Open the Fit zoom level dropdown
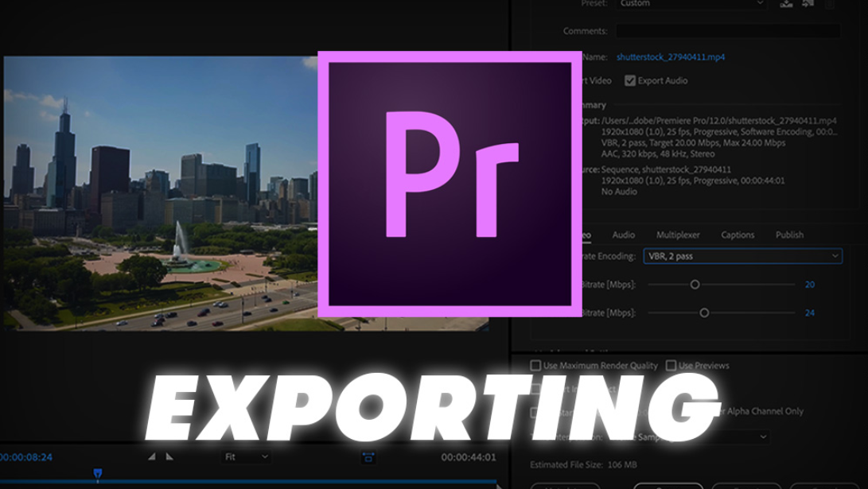Viewport: 868px width, 489px height. 246,457
